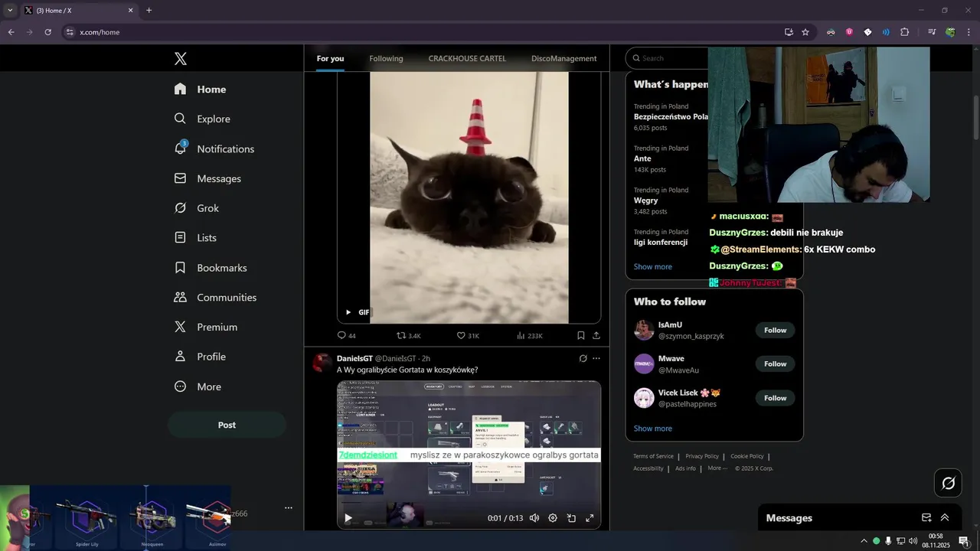Show hidden system tray icons

[x=864, y=541]
